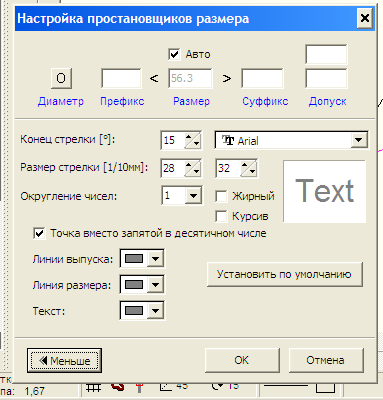Screen dimensions: 383x400
Task: Decrease Размер стрелки value 28
Action: click(196, 172)
